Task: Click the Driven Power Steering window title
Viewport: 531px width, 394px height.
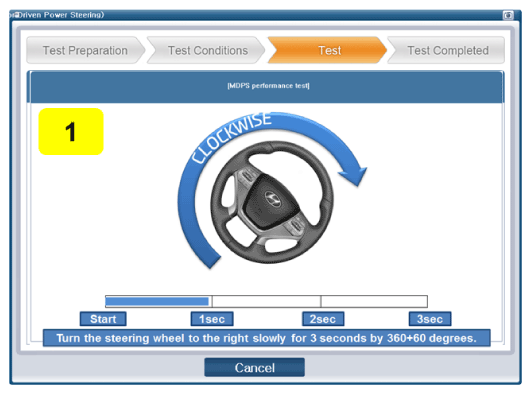Action: tap(57, 15)
